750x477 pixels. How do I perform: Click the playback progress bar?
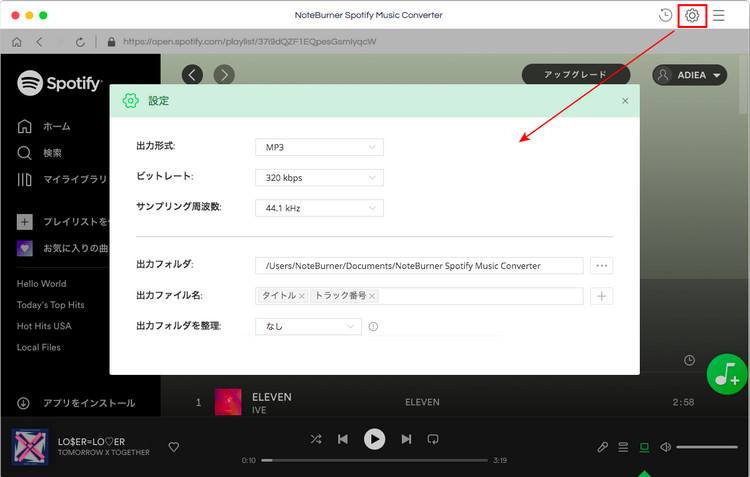pyautogui.click(x=374, y=460)
